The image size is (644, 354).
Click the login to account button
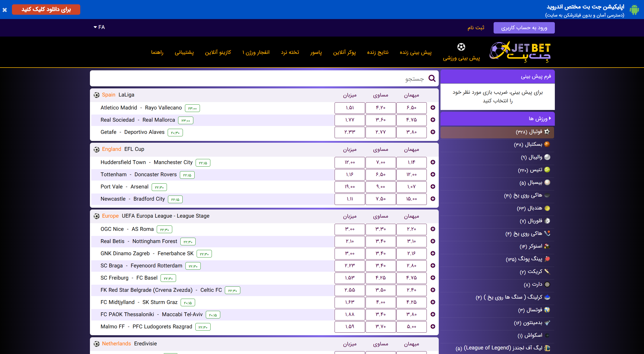(x=524, y=28)
